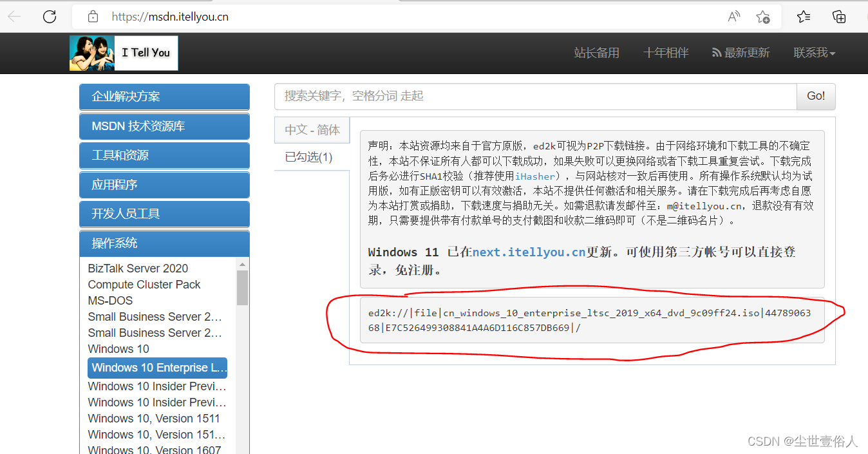Expand the 应用程序 category
Image resolution: width=868 pixels, height=454 pixels.
[x=164, y=185]
